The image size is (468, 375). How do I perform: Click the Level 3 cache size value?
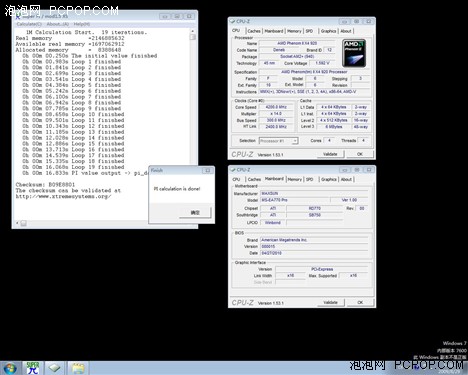(334, 127)
